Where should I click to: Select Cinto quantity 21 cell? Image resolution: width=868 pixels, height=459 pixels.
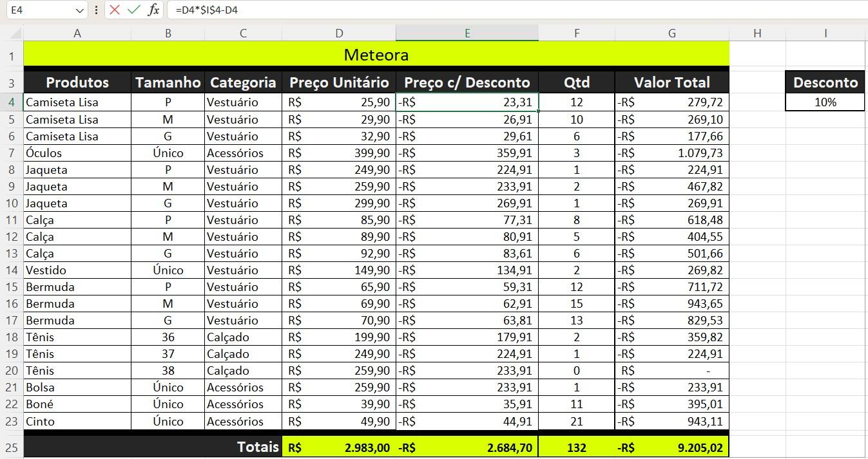coord(577,421)
